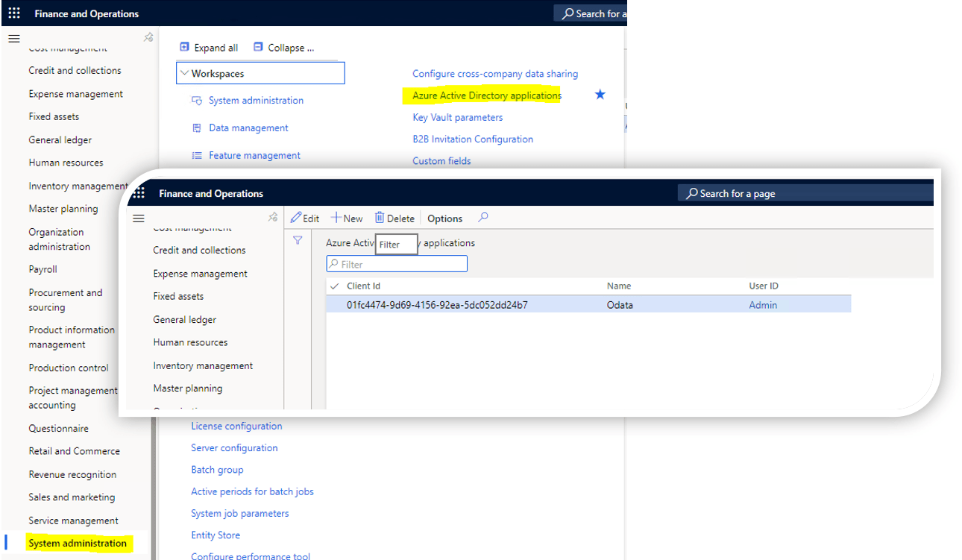Sort by User ID column header

[x=764, y=286]
